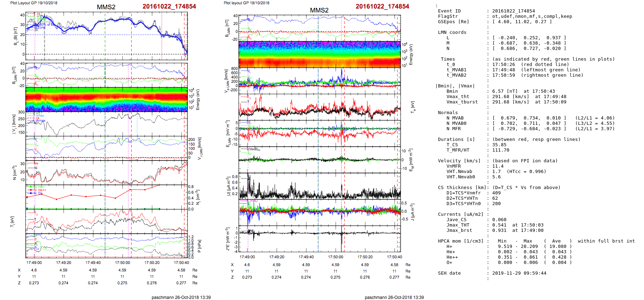Click paschmann footer text under the left plot
This screenshot has width=644, height=300.
(x=181, y=297)
